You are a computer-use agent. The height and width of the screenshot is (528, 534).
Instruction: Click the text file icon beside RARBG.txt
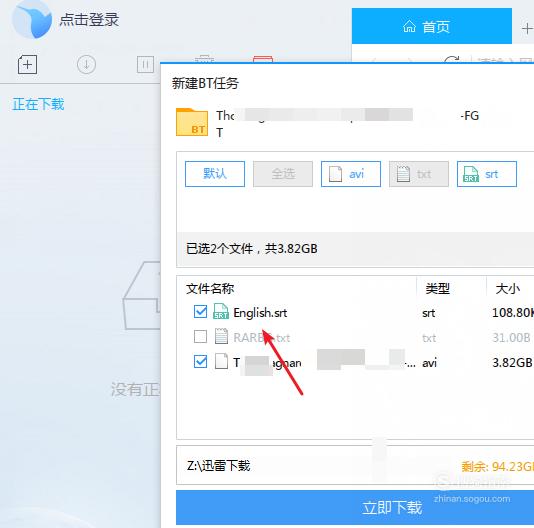221,336
